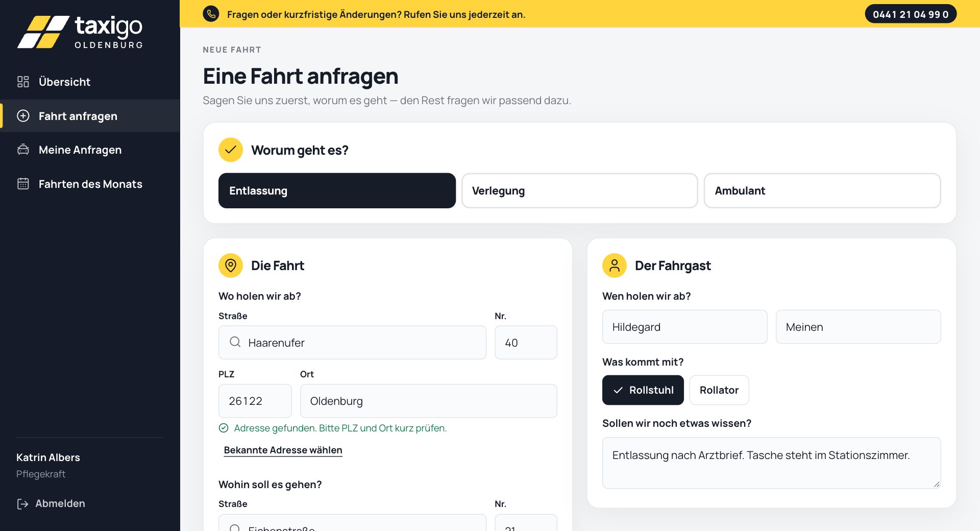Viewport: 980px width, 531px height.
Task: Choose Ambulant as the ride reason
Action: pos(822,190)
